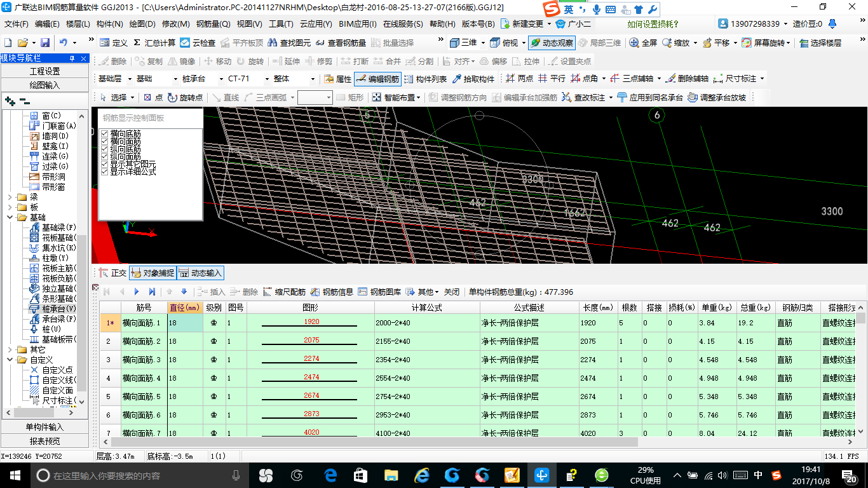Image resolution: width=868 pixels, height=488 pixels.
Task: Uncheck 横向面筋 checkbox
Action: coord(105,142)
